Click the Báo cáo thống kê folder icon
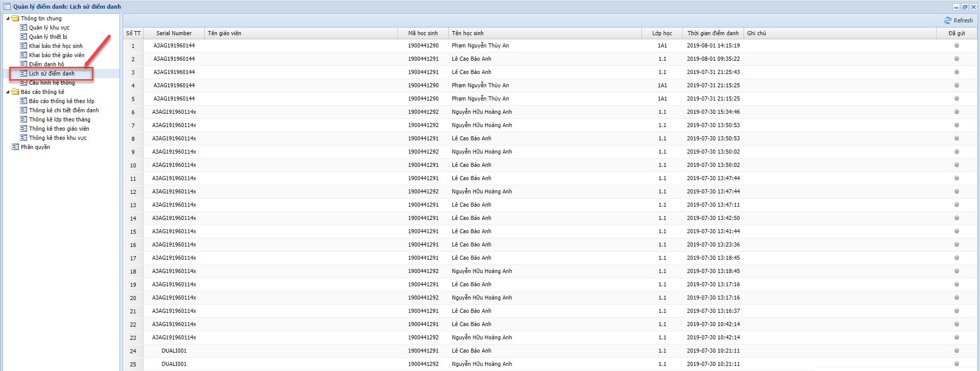 [15, 92]
